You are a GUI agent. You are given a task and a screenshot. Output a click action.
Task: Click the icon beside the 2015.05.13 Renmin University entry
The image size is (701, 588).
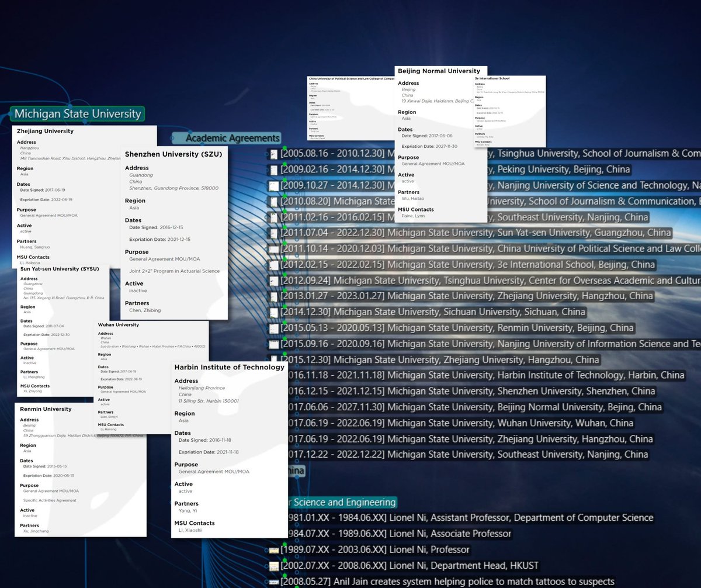[273, 328]
